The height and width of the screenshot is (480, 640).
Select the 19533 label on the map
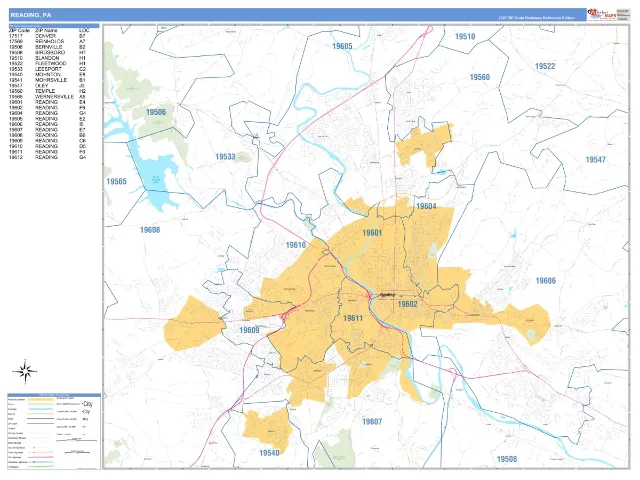(x=225, y=156)
